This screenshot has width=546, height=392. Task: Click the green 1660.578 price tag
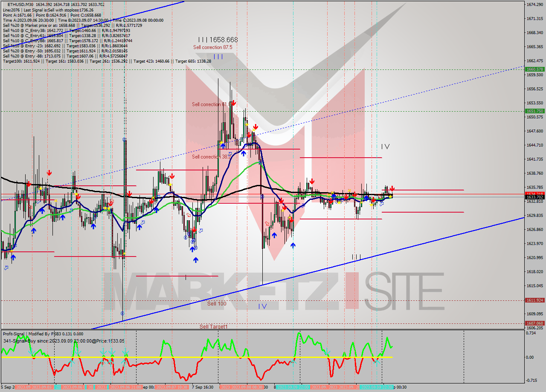[535, 69]
